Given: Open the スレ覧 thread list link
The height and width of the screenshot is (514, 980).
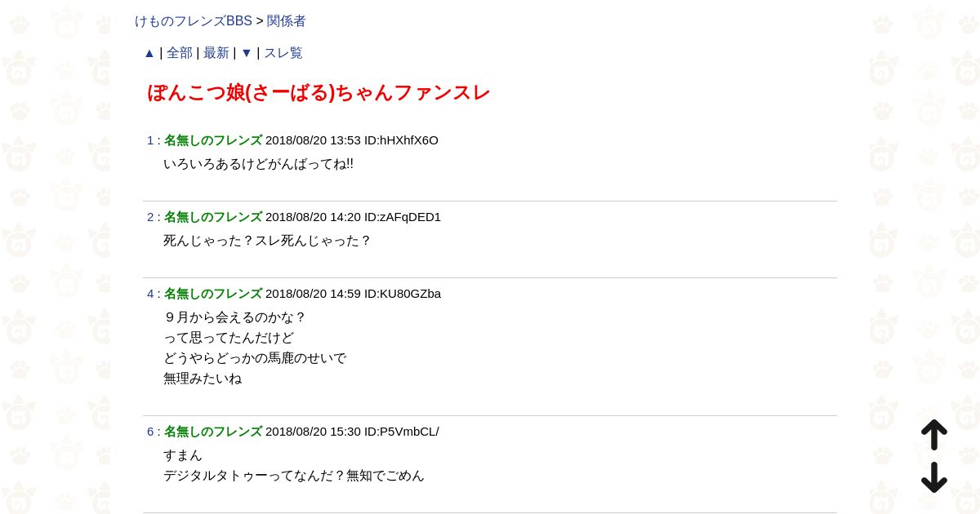Looking at the screenshot, I should tap(283, 53).
